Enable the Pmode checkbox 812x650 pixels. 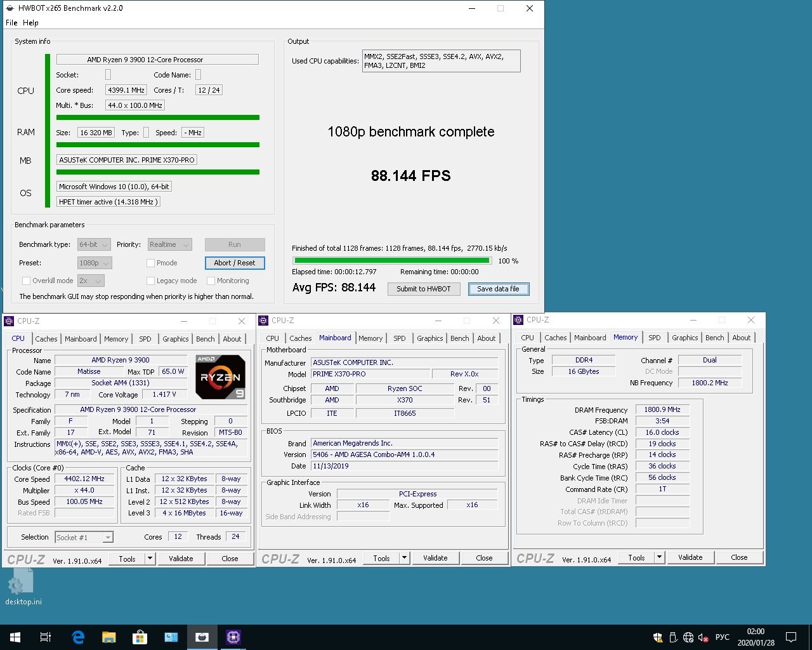coord(150,263)
